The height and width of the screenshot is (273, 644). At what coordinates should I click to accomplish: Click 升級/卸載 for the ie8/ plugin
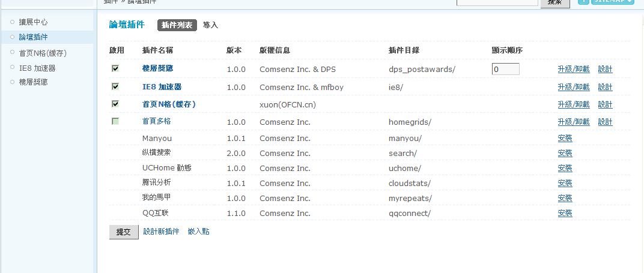coord(573,87)
